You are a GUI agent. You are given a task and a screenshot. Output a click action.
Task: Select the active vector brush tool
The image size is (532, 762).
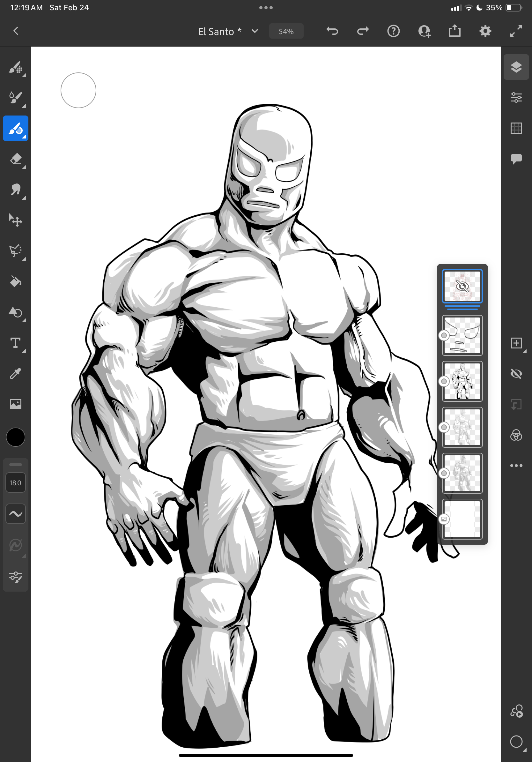pyautogui.click(x=16, y=129)
